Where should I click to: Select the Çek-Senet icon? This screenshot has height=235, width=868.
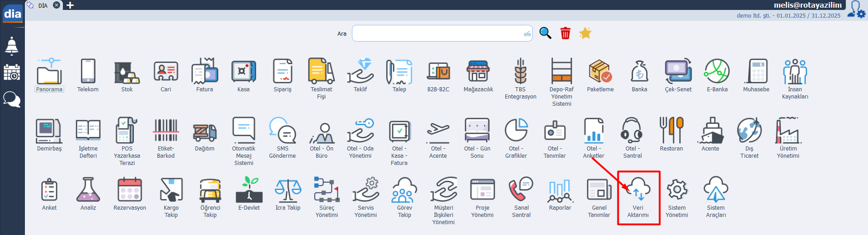(678, 72)
